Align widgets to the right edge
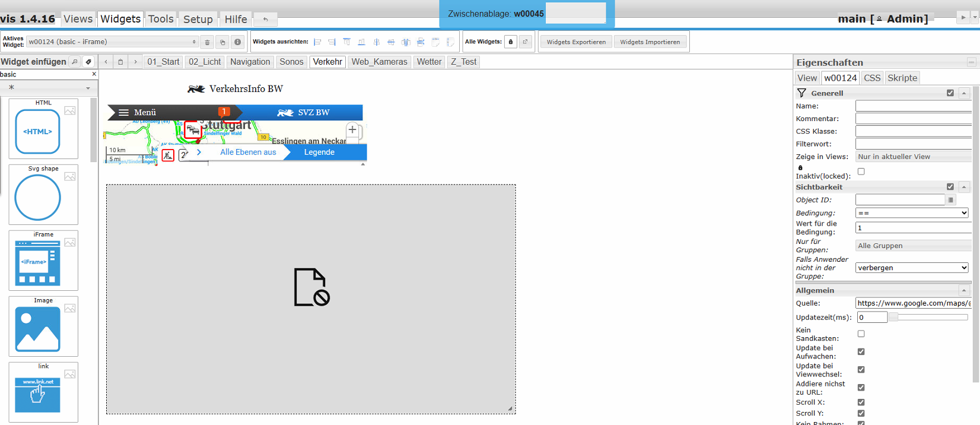This screenshot has width=980, height=425. pyautogui.click(x=332, y=42)
